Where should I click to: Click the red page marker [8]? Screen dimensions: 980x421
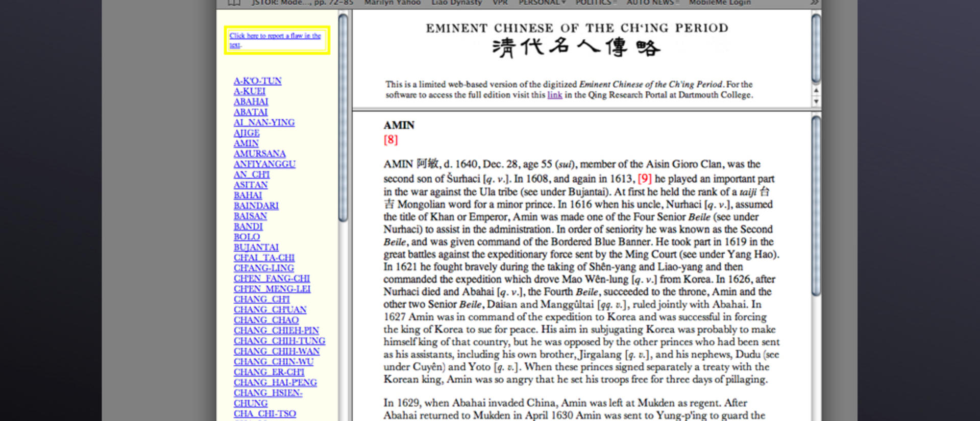pyautogui.click(x=390, y=139)
